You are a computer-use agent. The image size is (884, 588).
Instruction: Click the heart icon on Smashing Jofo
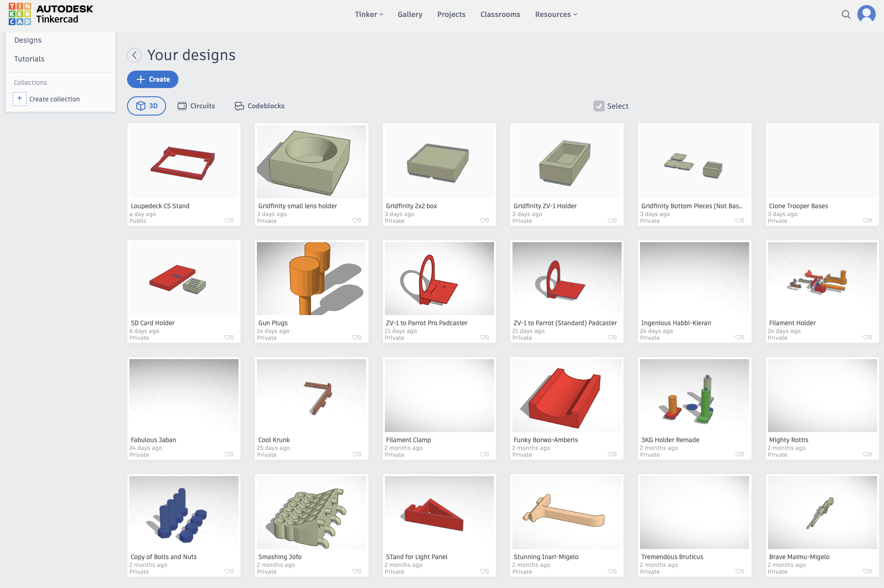(355, 571)
